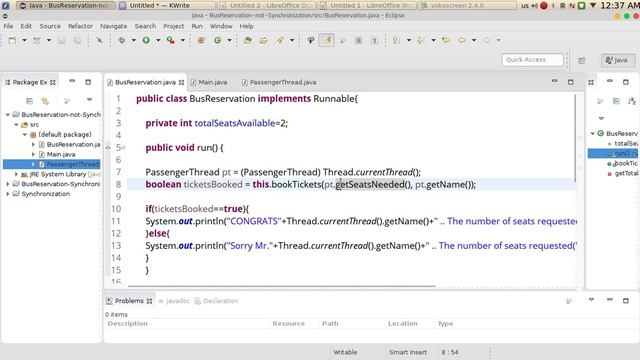Click the Open Type toolbar icon
Viewport: 640px width, 360px height.
[247, 40]
